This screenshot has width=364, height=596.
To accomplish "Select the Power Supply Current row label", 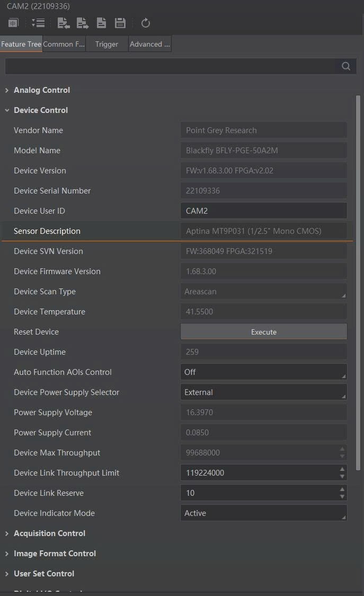I will point(52,433).
